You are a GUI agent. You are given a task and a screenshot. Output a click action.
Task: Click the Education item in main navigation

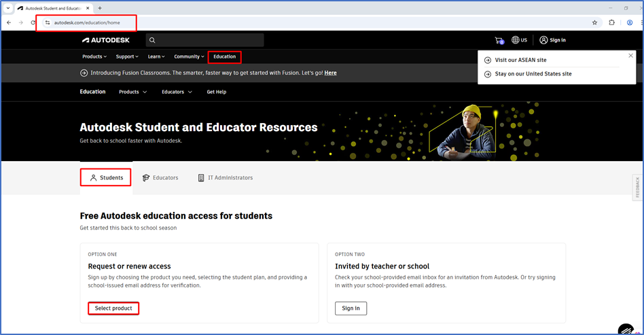click(x=224, y=56)
